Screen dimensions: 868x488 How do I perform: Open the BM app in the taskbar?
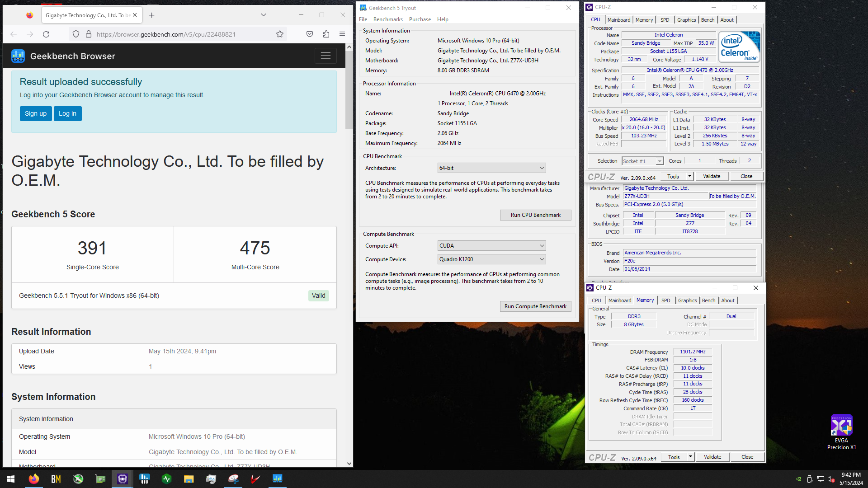tap(56, 479)
